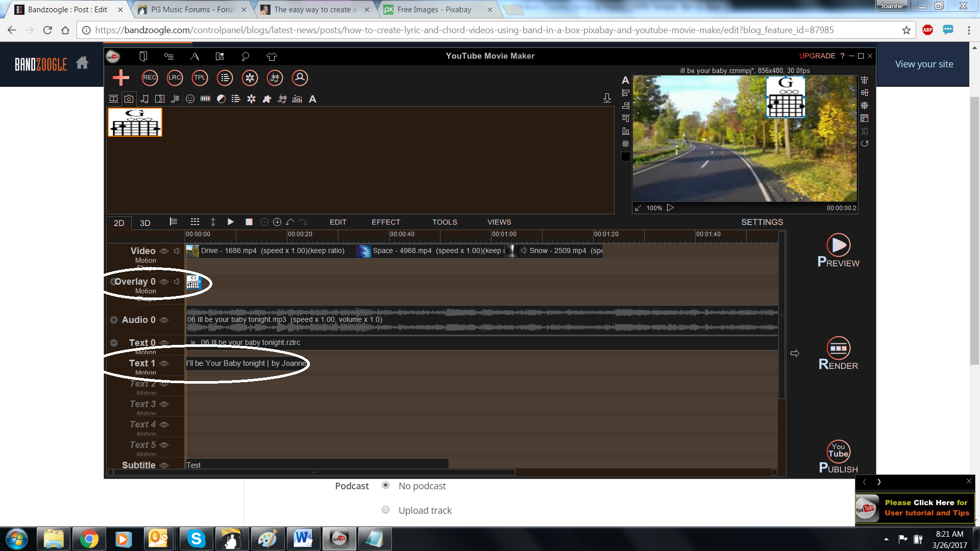This screenshot has width=980, height=551.
Task: Collapse the Text 0 track minus button
Action: 114,343
